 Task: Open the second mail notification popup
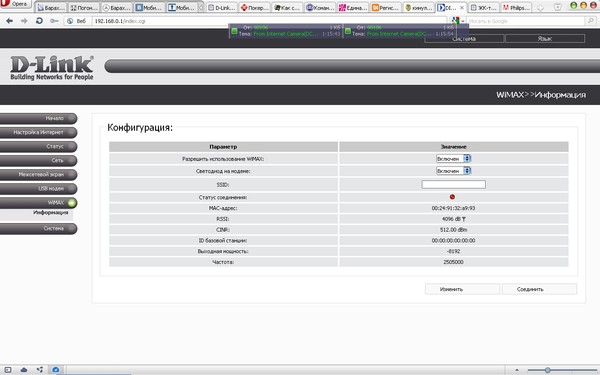coord(399,31)
